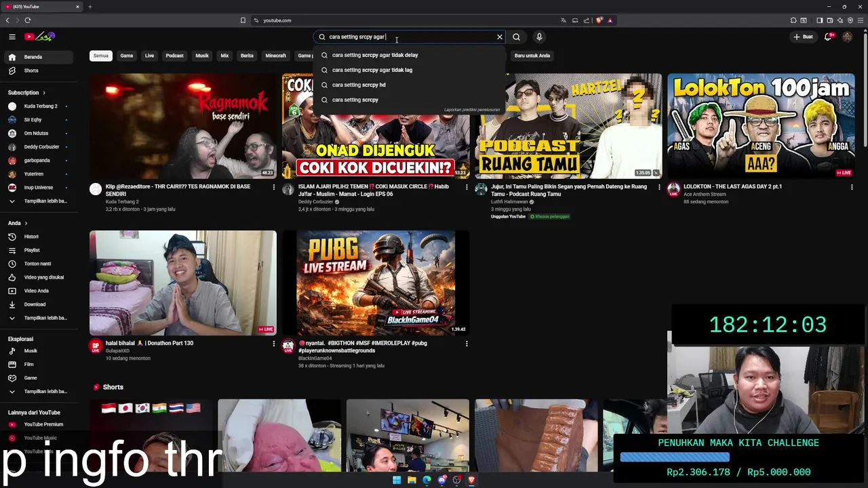868x488 pixels.
Task: Open Histori in sidebar
Action: click(x=38, y=237)
